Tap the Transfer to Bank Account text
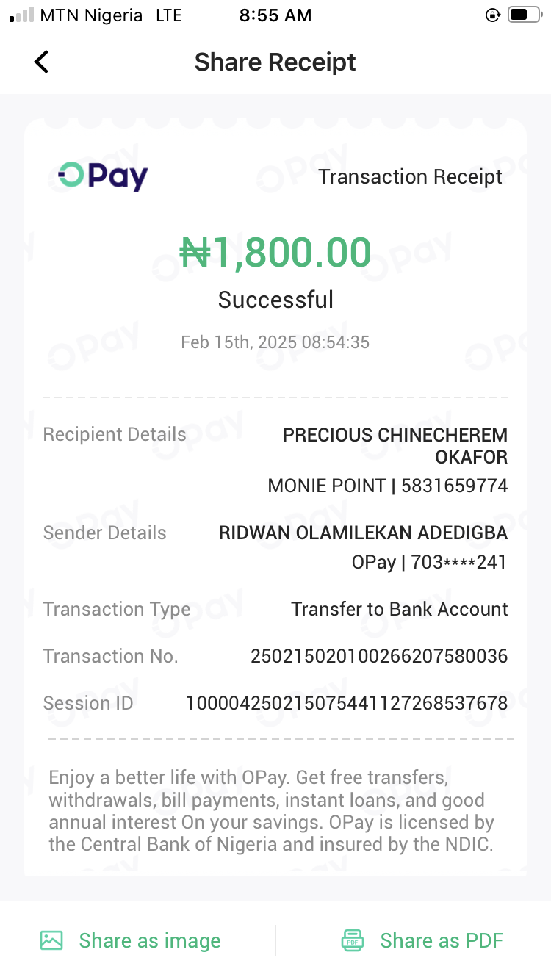 (x=399, y=609)
